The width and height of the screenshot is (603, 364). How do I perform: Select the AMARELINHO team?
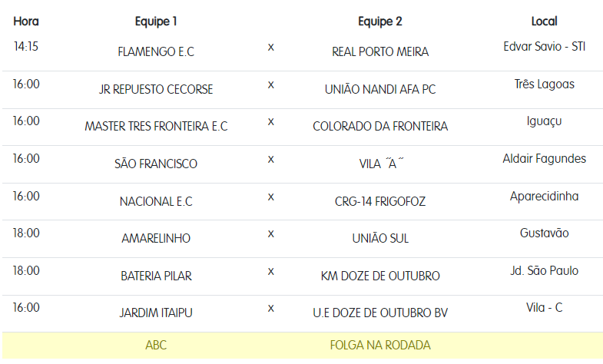click(x=156, y=238)
